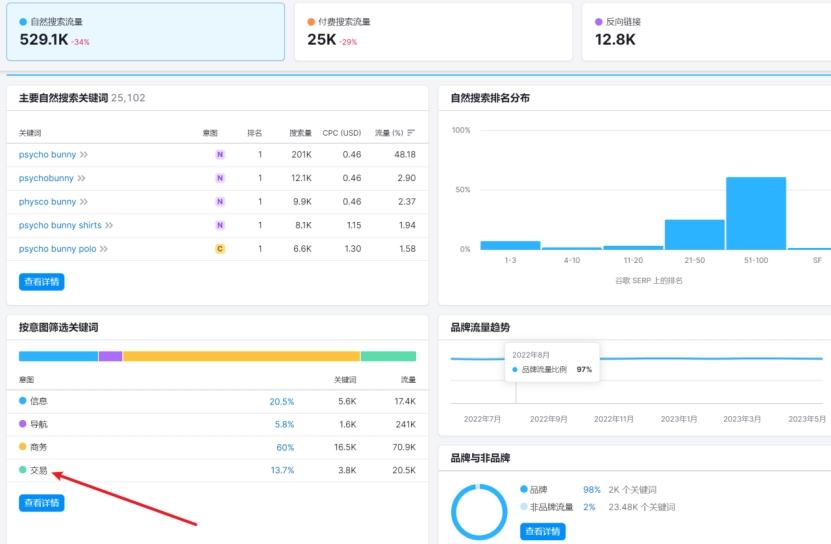The height and width of the screenshot is (544, 831).
Task: Click the 51-100 bar in ranking distribution chart
Action: point(755,213)
